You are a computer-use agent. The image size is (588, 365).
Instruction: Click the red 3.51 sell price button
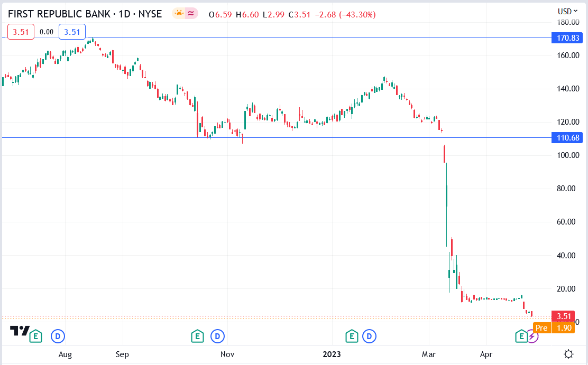(21, 32)
